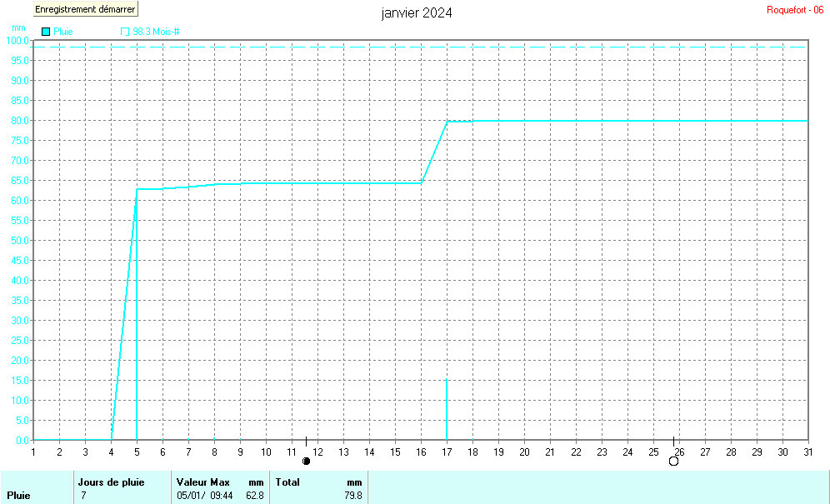This screenshot has width=830, height=504.
Task: Click the red Roquefort - 06 station label
Action: point(795,10)
